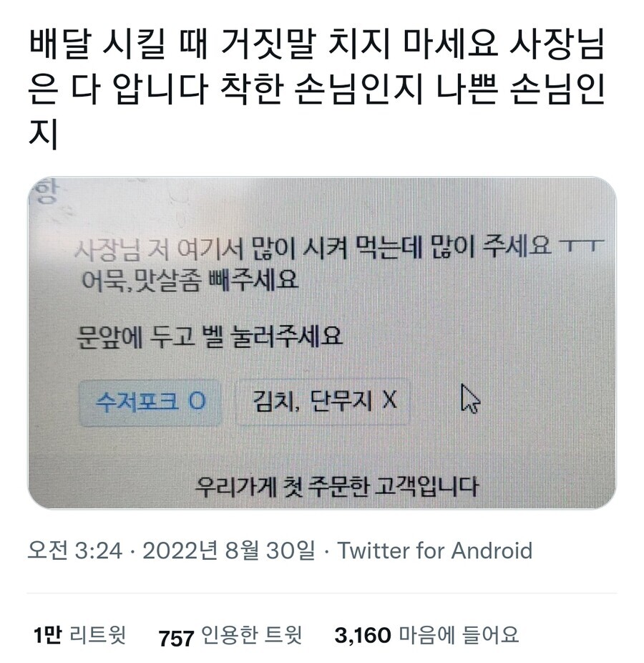Viewport: 644px width, 663px height.
Task: Open the 오전 3:24 timestamp link
Action: pyautogui.click(x=75, y=551)
